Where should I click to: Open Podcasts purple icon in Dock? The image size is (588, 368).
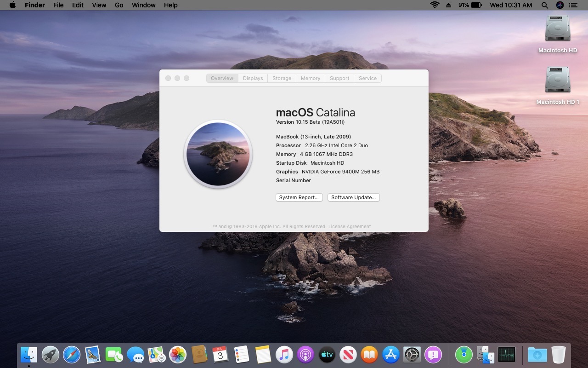(305, 355)
